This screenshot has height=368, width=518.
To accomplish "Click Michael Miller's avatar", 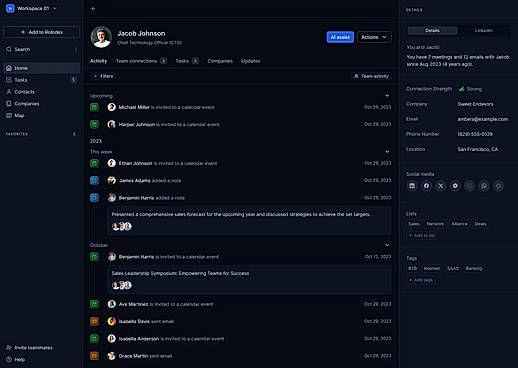I will coord(112,107).
